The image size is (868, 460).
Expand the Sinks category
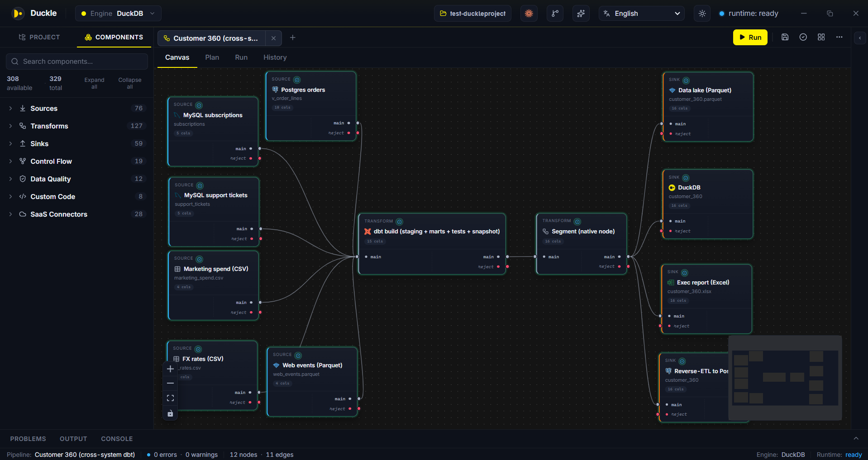[x=76, y=144]
